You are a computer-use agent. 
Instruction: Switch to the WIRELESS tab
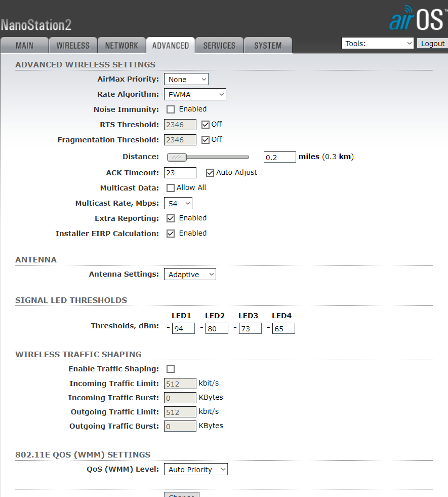[x=73, y=45]
